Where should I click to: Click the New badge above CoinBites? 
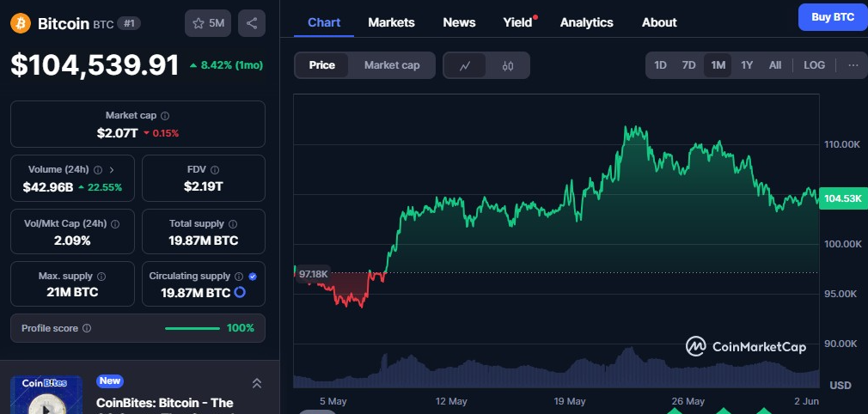click(110, 381)
